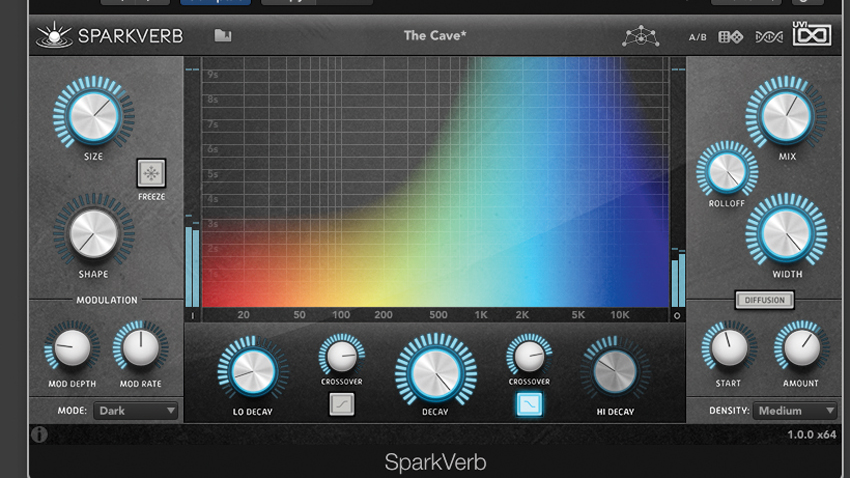Click the Rolloff knob
The image size is (850, 478).
pos(726,171)
